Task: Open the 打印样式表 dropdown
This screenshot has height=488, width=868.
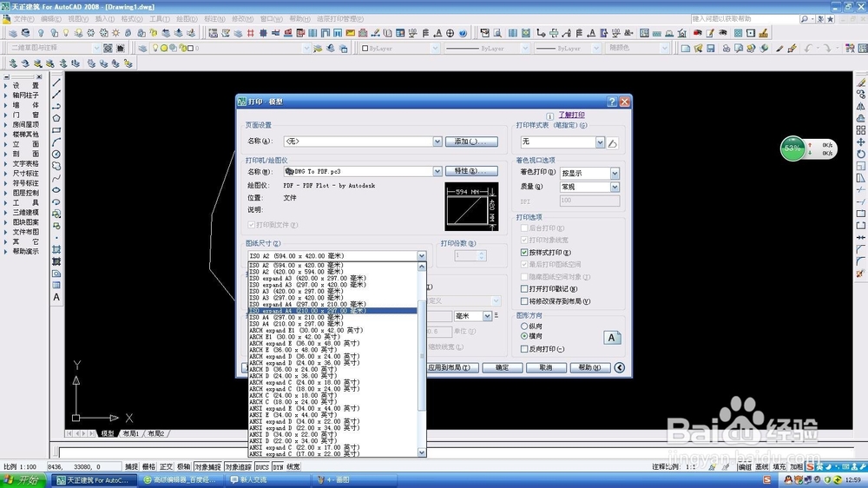Action: point(600,142)
